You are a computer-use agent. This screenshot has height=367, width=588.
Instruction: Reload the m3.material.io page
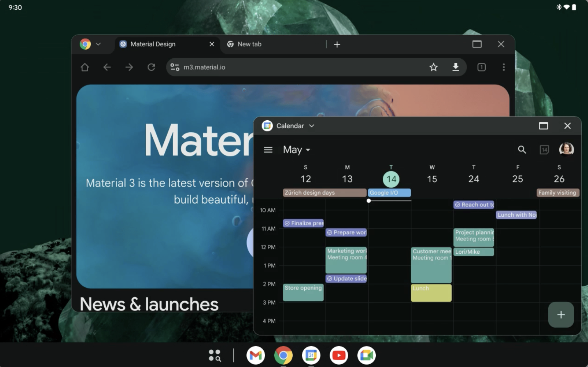(x=151, y=67)
